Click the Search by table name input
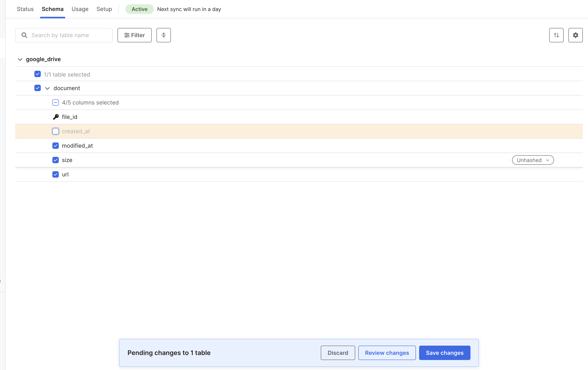Screen dimensions: 588x370 tap(64, 35)
